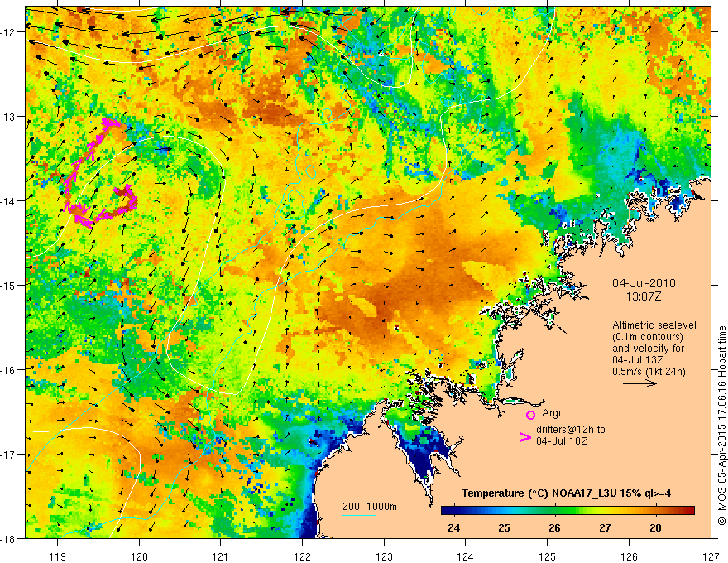
Task: Click the latitude label -13
Action: click(9, 117)
